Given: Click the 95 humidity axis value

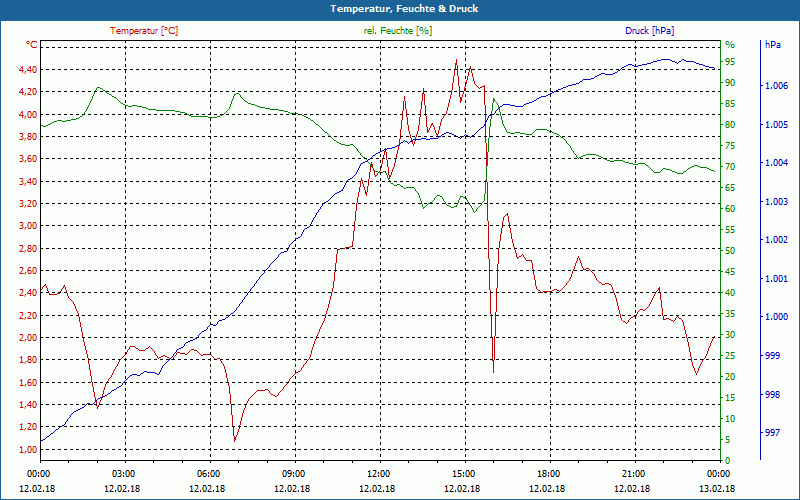Looking at the screenshot, I should point(730,62).
